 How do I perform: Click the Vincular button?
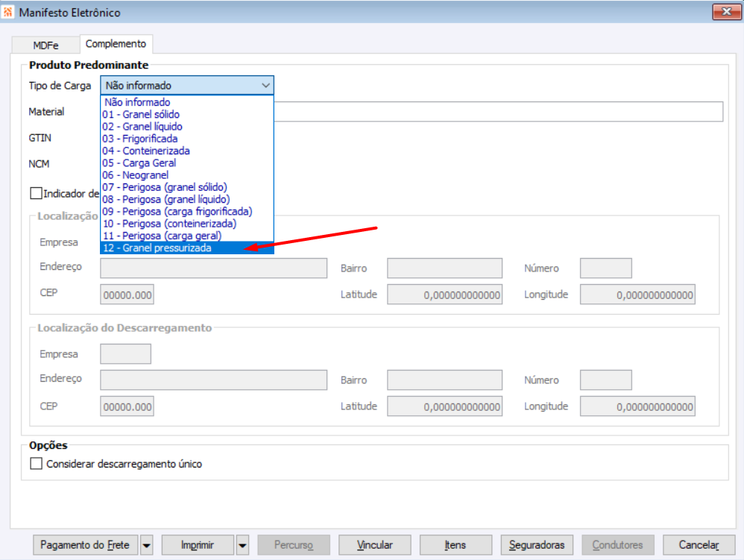pyautogui.click(x=375, y=545)
